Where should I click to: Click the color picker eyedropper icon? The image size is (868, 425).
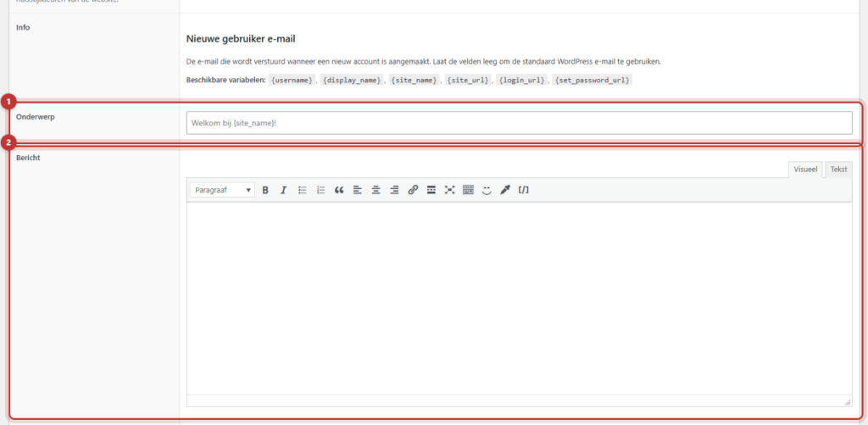click(505, 190)
